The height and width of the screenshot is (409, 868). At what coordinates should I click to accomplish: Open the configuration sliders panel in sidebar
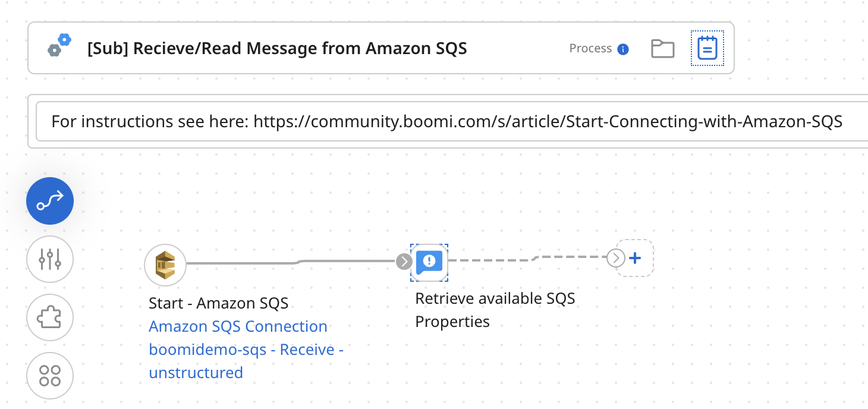click(x=49, y=260)
